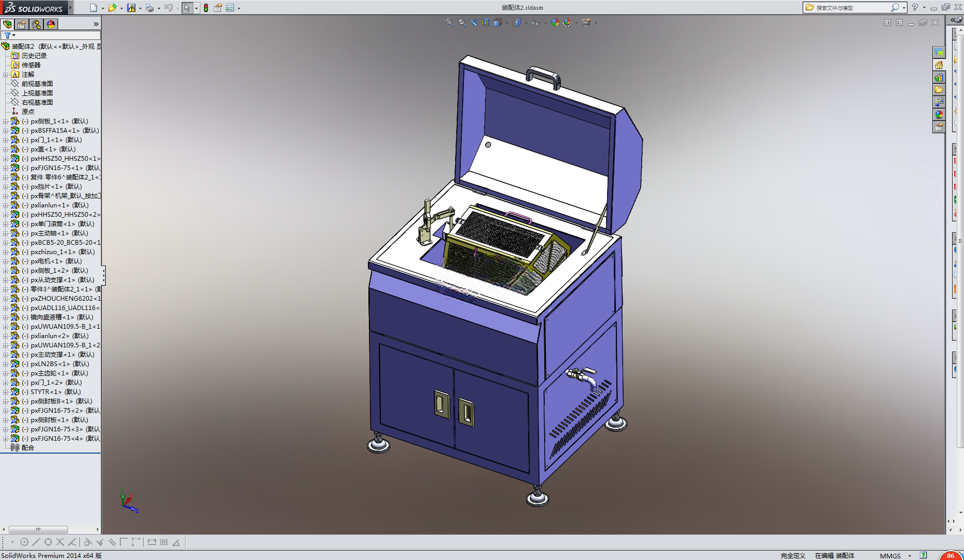The height and width of the screenshot is (560, 964).
Task: Open the Options checklist icon
Action: click(x=230, y=8)
